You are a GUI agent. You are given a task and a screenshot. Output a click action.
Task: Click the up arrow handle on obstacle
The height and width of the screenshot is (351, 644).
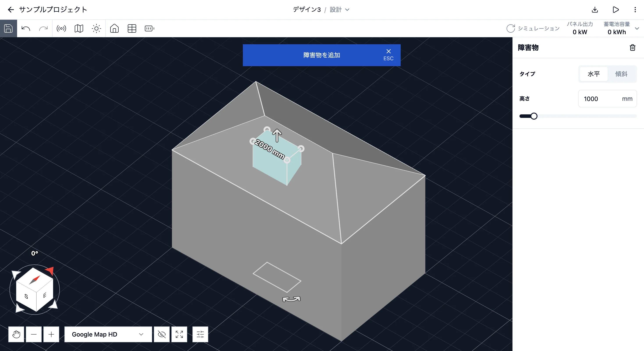point(277,136)
